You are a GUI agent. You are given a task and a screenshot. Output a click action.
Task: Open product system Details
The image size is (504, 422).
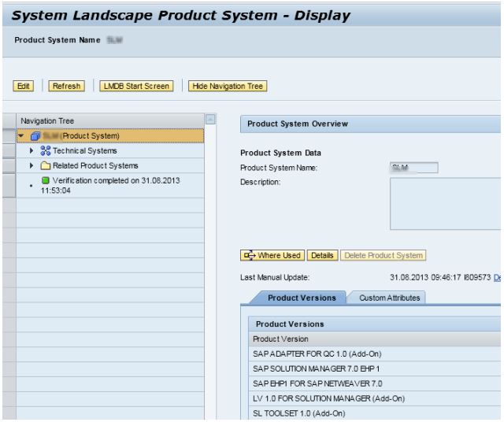coord(322,256)
